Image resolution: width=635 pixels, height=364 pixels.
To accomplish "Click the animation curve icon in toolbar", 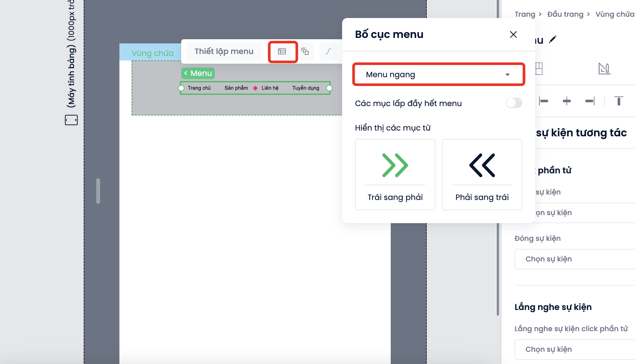I will tap(328, 51).
